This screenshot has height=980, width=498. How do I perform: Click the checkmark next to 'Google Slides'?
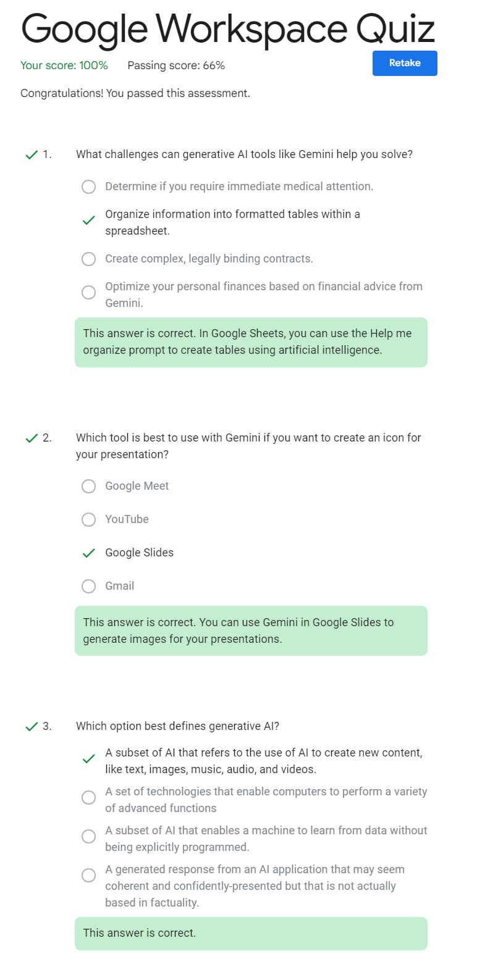(88, 553)
